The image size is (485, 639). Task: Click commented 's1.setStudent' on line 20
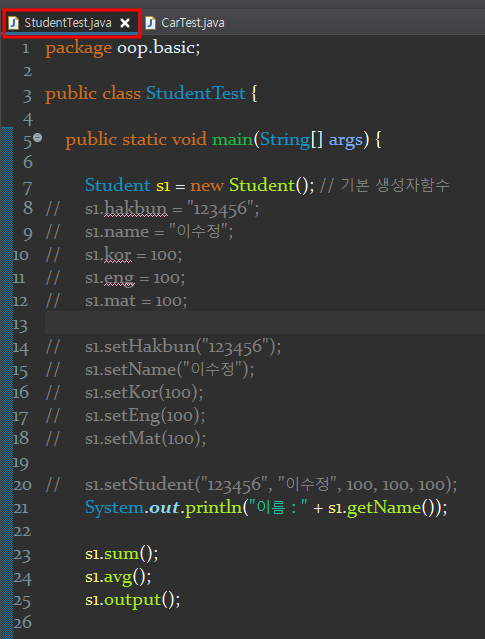139,485
